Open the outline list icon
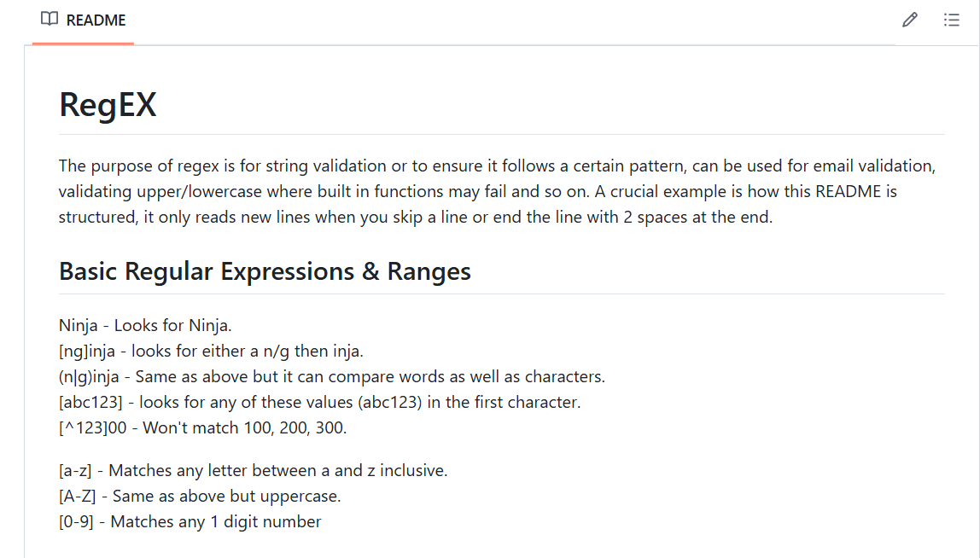The width and height of the screenshot is (980, 558). point(952,20)
